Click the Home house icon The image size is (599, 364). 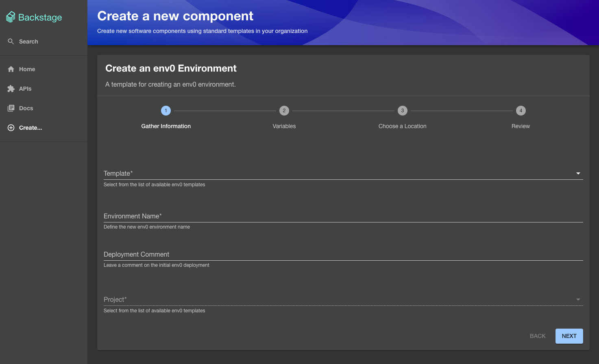tap(11, 69)
